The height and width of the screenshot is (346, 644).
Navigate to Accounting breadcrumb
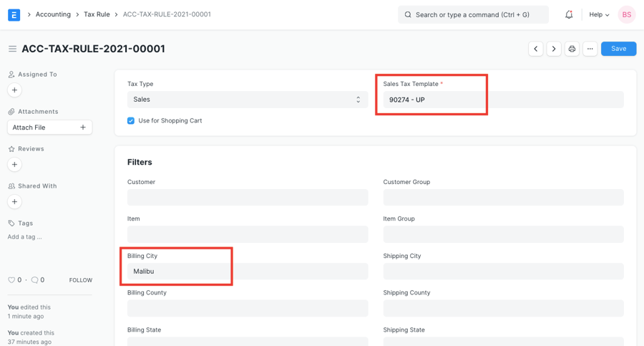pyautogui.click(x=53, y=14)
